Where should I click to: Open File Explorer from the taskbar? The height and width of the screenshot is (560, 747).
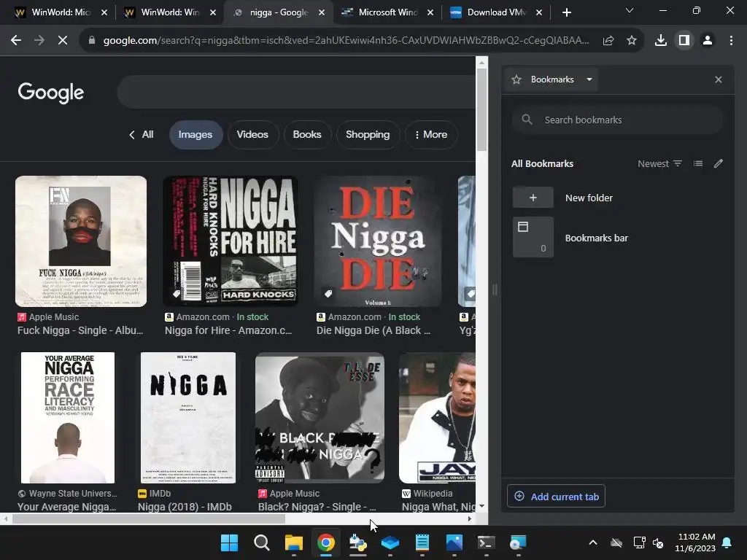coord(293,542)
